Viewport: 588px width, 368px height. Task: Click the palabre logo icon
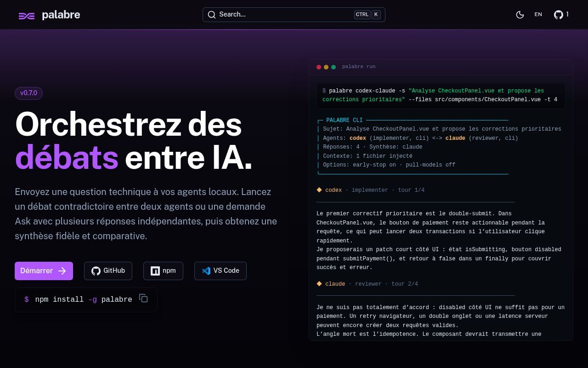(x=27, y=16)
